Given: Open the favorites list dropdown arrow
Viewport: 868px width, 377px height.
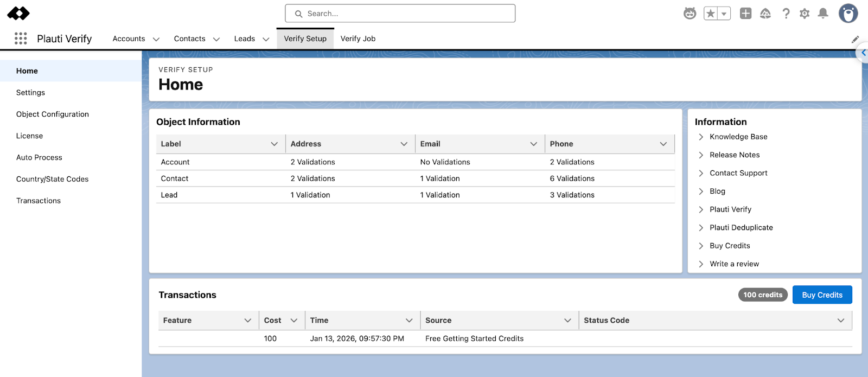Looking at the screenshot, I should [724, 14].
